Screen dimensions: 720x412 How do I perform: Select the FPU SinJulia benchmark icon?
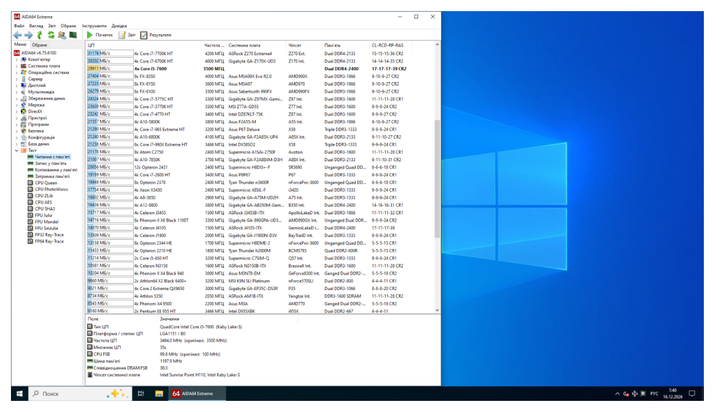point(30,228)
